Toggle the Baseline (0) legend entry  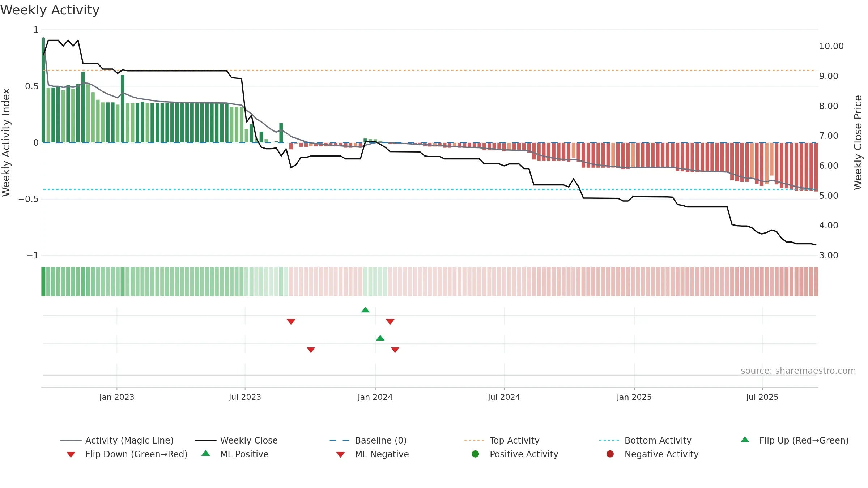tap(368, 440)
